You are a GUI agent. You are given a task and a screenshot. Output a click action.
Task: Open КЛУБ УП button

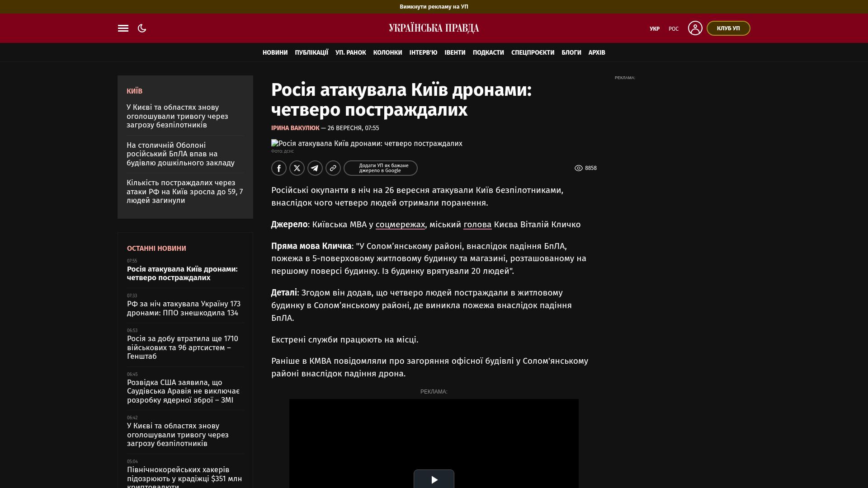(728, 28)
